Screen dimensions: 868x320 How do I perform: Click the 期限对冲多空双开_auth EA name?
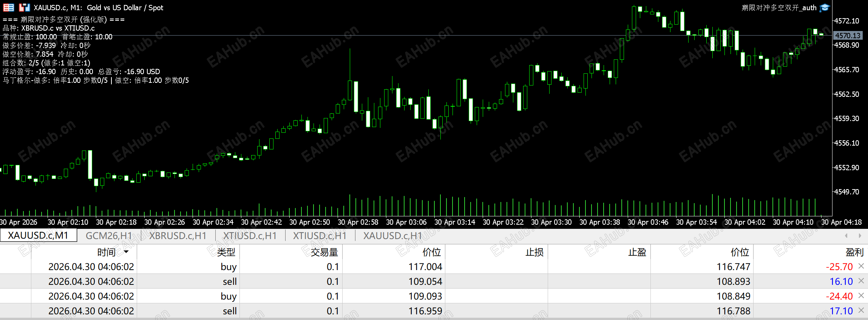(x=779, y=8)
